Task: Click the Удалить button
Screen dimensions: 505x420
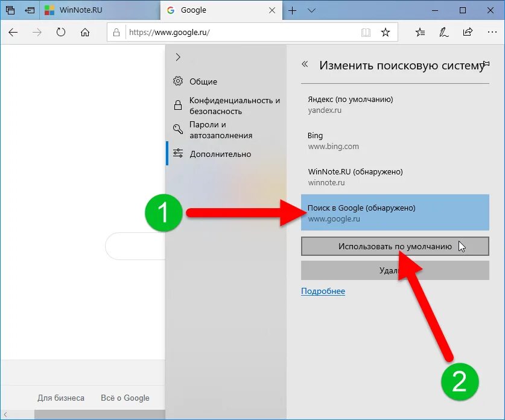Action: [x=395, y=270]
